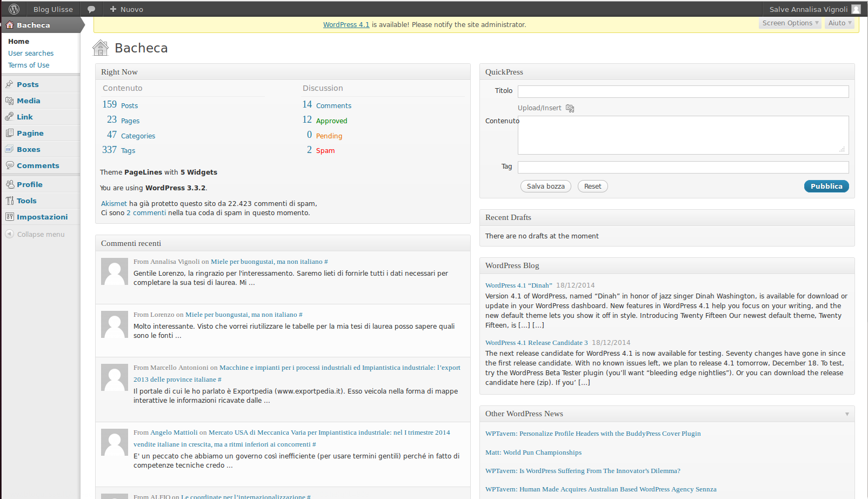Viewport: 868px width, 499px height.
Task: Click Marcello Antonioni's comment avatar
Action: 115,377
